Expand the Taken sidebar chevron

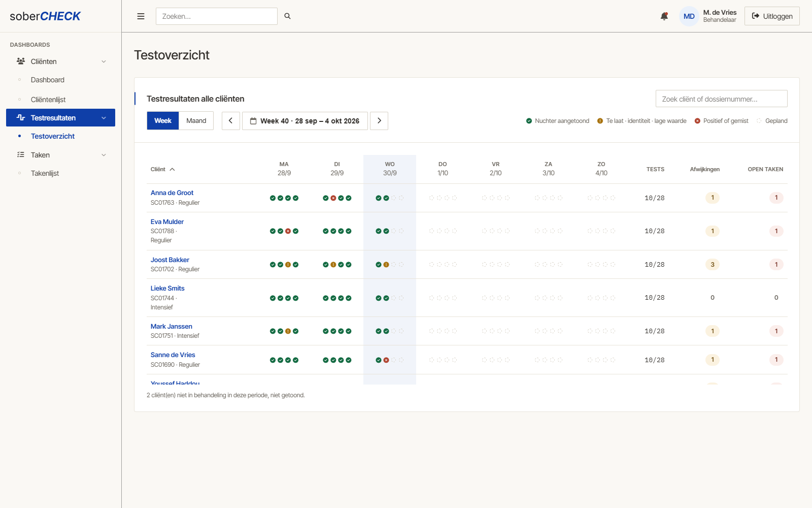click(104, 155)
